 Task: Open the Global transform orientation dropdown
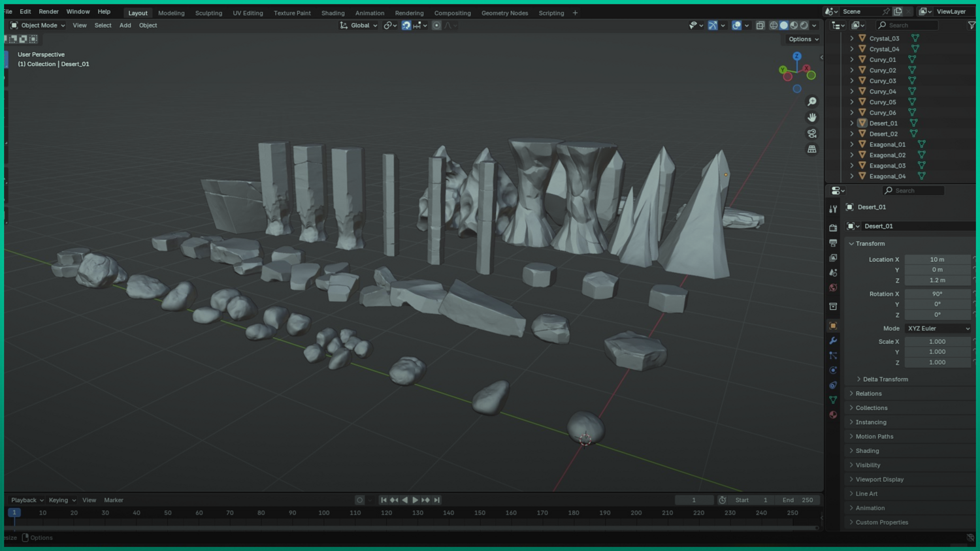click(x=359, y=25)
